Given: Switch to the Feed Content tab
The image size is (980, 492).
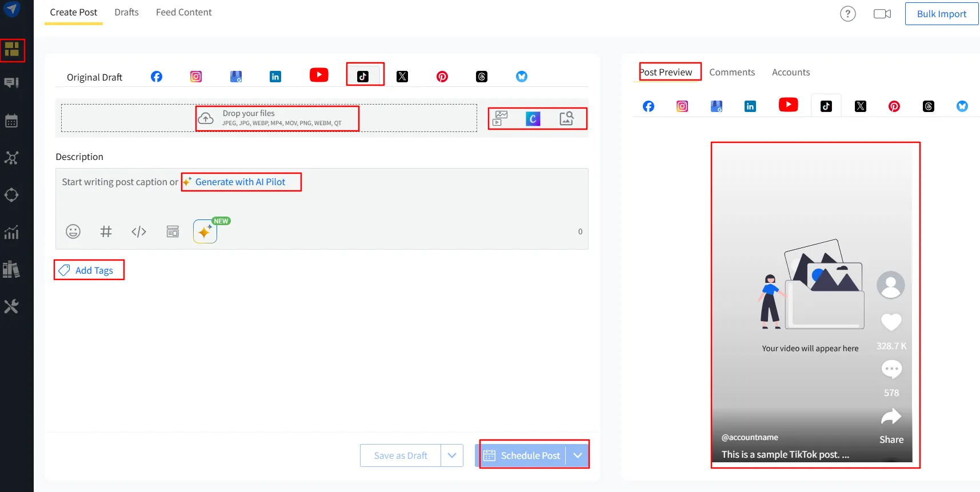Looking at the screenshot, I should coord(184,12).
